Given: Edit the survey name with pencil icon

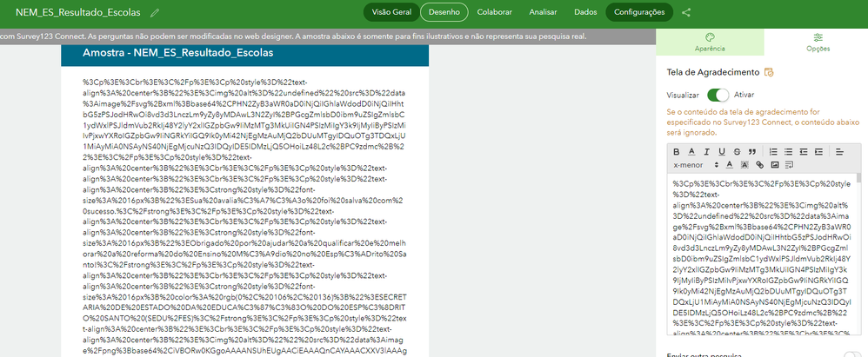Looking at the screenshot, I should coord(155,12).
